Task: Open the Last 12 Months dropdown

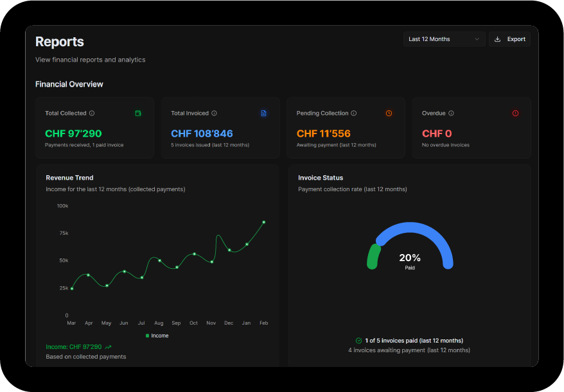Action: pos(443,38)
